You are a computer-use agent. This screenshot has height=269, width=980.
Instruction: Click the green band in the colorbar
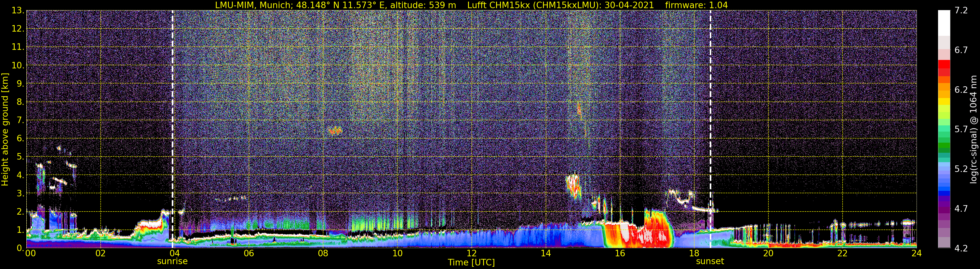pyautogui.click(x=944, y=146)
